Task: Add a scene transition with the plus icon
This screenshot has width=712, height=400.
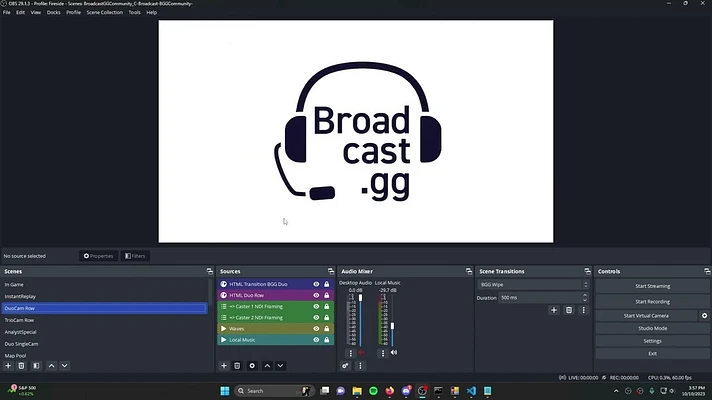Action: pos(554,310)
